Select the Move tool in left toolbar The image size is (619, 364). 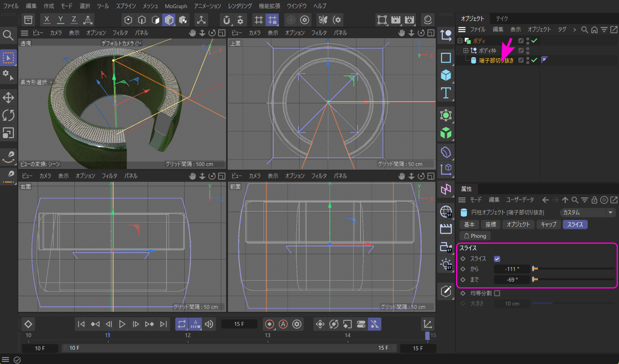tap(8, 97)
